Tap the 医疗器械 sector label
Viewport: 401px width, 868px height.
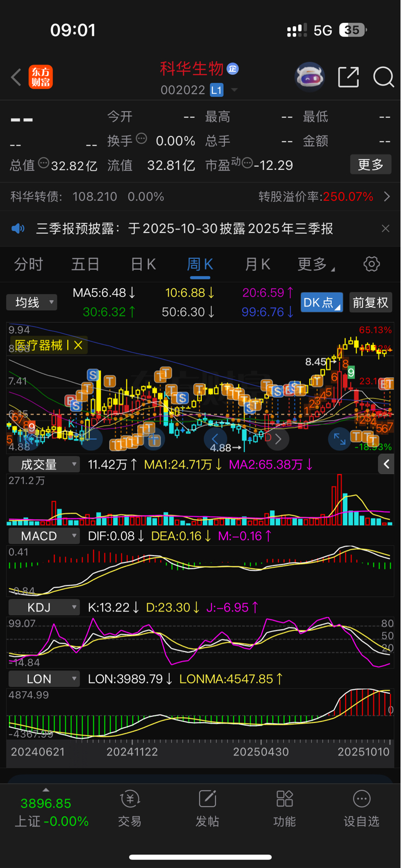tap(39, 345)
